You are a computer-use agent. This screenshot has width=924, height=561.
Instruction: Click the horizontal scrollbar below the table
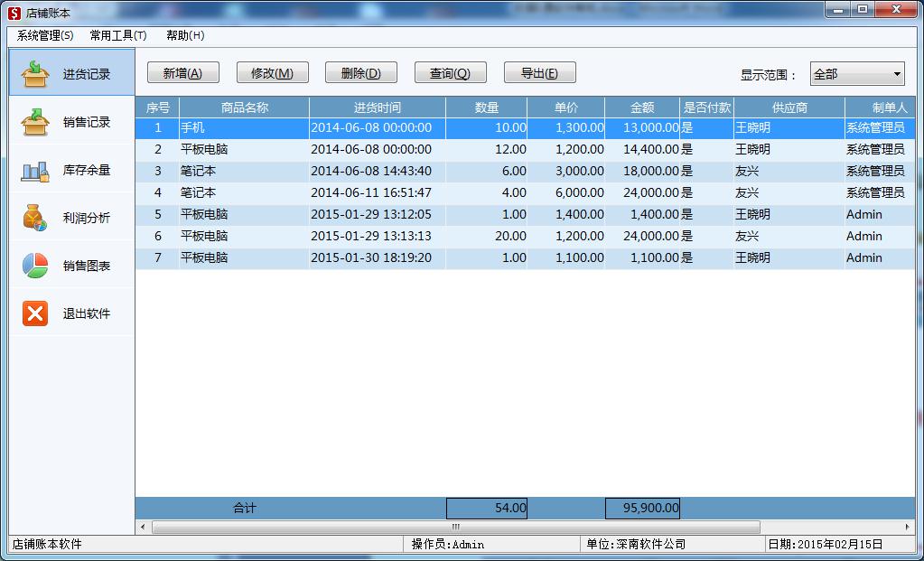tap(452, 527)
